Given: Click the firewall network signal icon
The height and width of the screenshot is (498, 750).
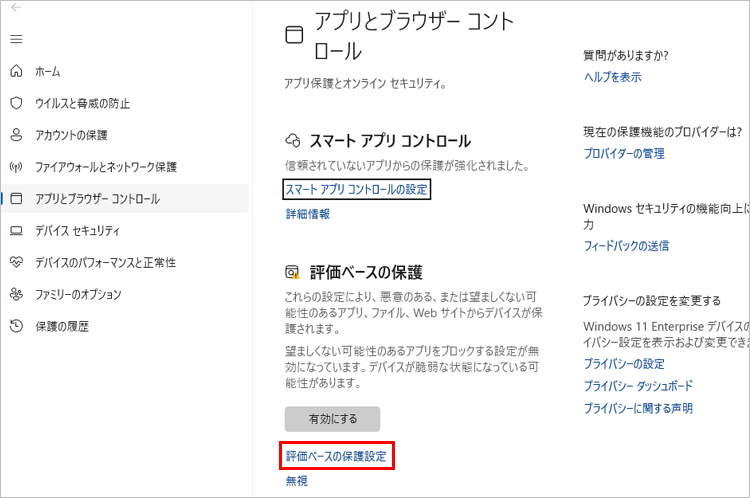Looking at the screenshot, I should (15, 167).
